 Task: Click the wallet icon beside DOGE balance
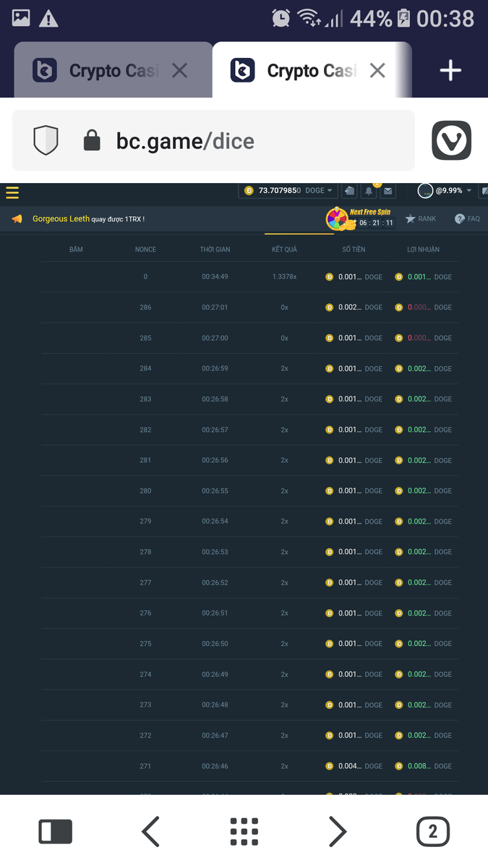point(349,191)
